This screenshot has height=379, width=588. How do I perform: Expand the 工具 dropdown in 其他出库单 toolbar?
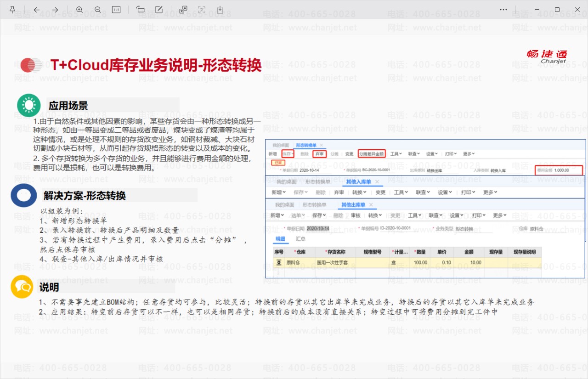point(415,215)
